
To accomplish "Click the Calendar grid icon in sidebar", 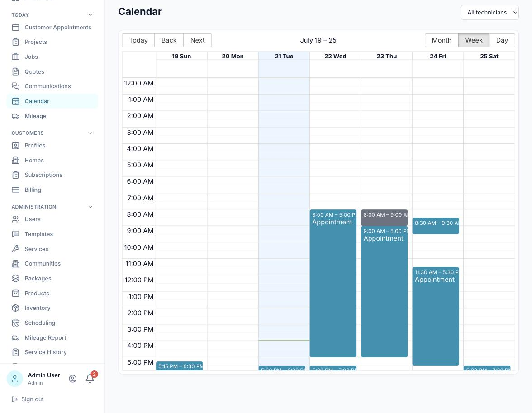I will click(15, 101).
